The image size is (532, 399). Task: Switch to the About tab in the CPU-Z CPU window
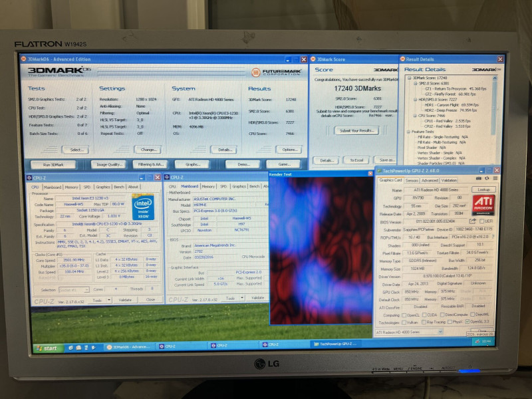pyautogui.click(x=133, y=187)
